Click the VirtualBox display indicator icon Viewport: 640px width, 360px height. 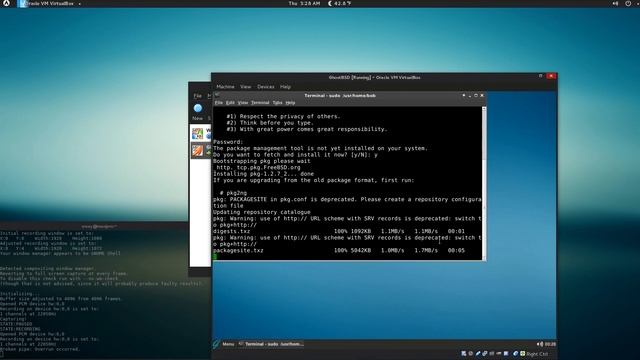click(498, 353)
